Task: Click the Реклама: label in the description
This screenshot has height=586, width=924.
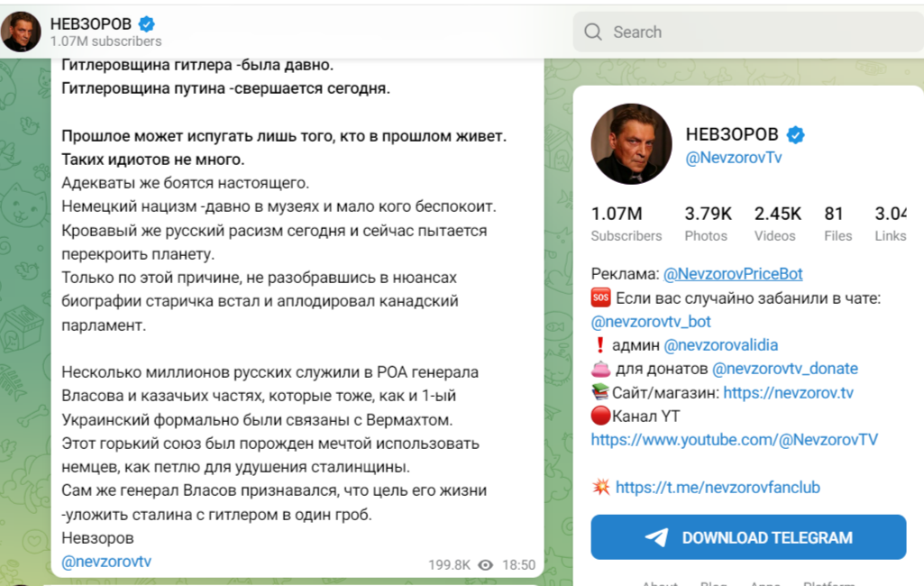Action: pyautogui.click(x=626, y=274)
